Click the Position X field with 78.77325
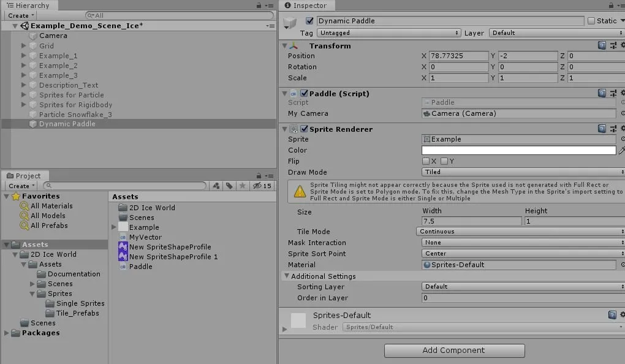The width and height of the screenshot is (625, 364). tap(459, 56)
